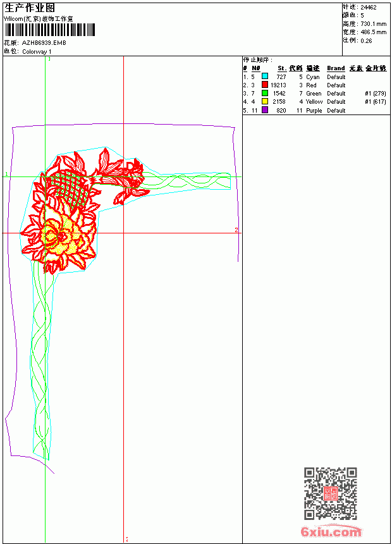Screen dimensions: 392x544
Task: Click the barcode under the studio name
Action: [49, 30]
